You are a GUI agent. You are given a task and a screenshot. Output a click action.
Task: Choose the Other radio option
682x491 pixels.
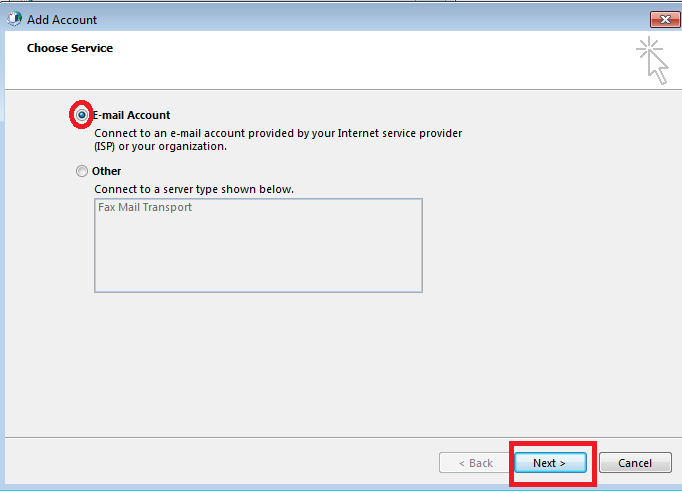click(x=82, y=171)
